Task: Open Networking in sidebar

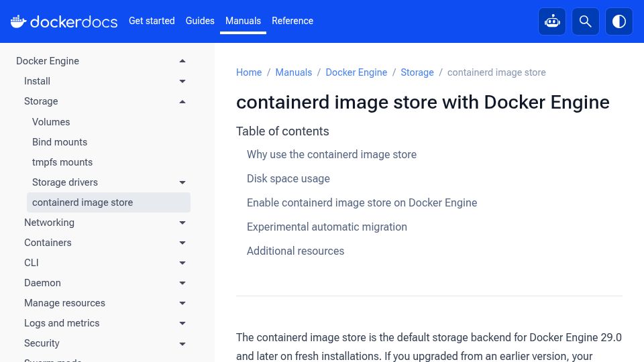Action: (x=49, y=223)
